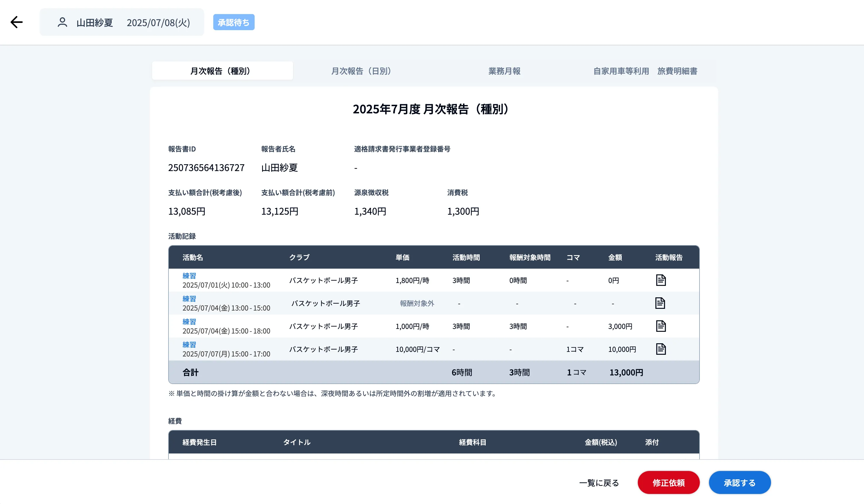Open activity report for 07/01 practice
This screenshot has height=504, width=864.
tap(660, 280)
